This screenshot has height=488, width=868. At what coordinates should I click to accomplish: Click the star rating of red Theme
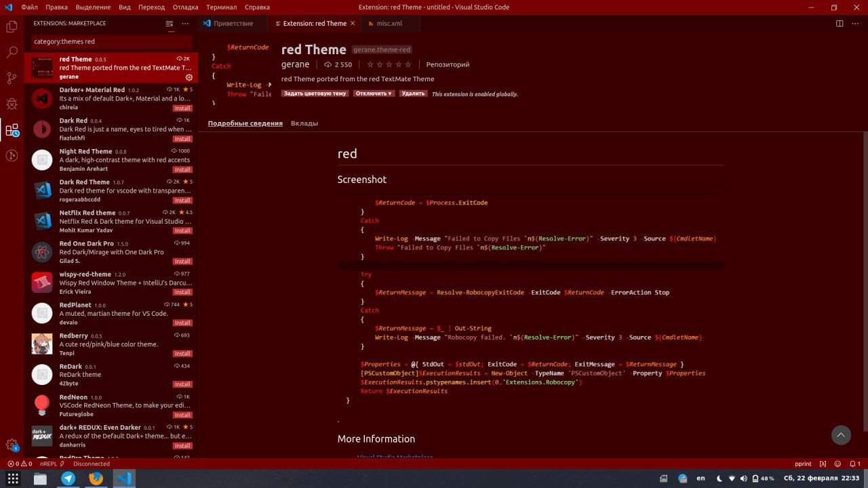(389, 64)
